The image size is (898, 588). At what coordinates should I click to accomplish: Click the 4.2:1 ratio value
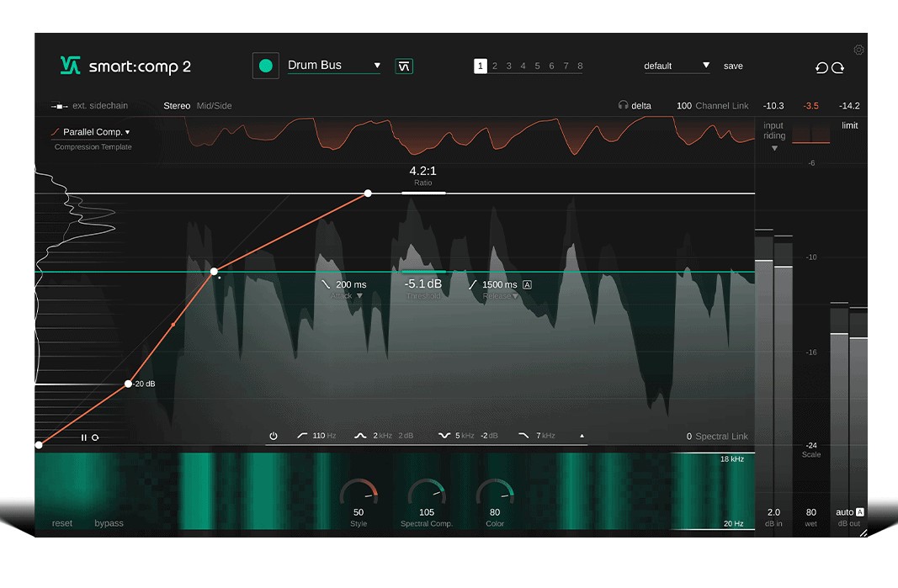[x=422, y=171]
